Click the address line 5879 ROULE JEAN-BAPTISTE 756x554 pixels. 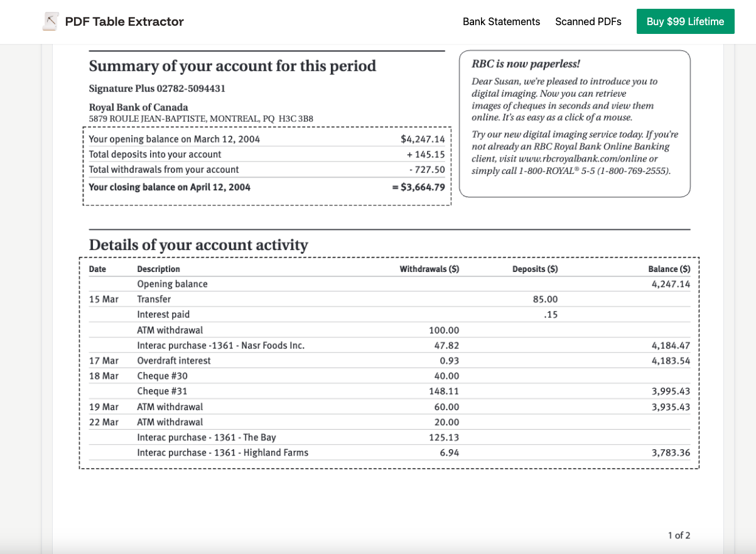pyautogui.click(x=201, y=118)
